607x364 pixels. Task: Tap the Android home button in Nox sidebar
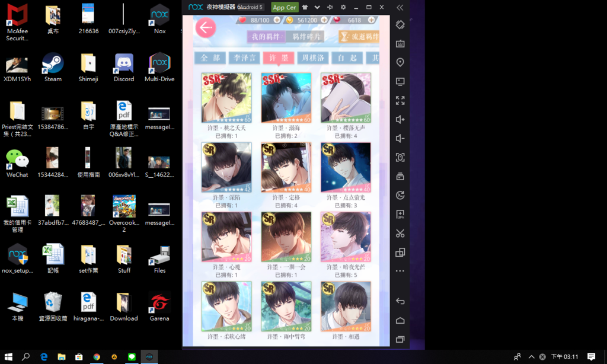[x=400, y=320]
